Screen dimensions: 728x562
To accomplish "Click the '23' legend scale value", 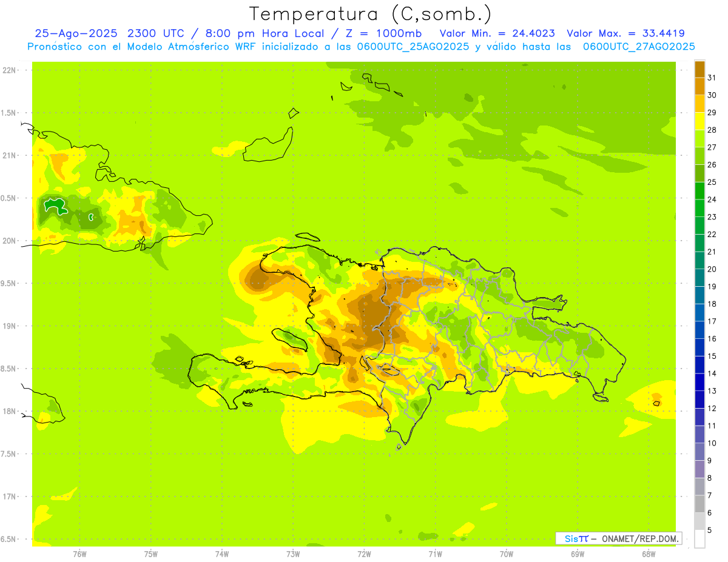I will pyautogui.click(x=712, y=216).
